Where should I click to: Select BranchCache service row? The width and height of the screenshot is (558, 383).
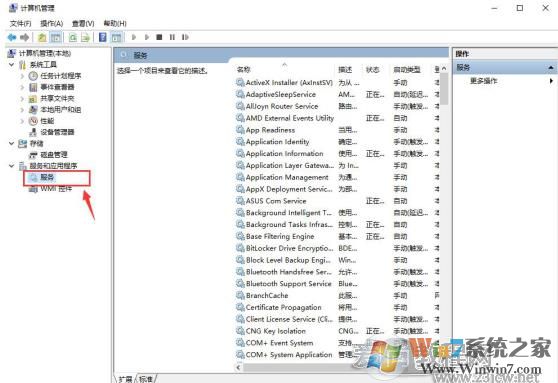(338, 295)
